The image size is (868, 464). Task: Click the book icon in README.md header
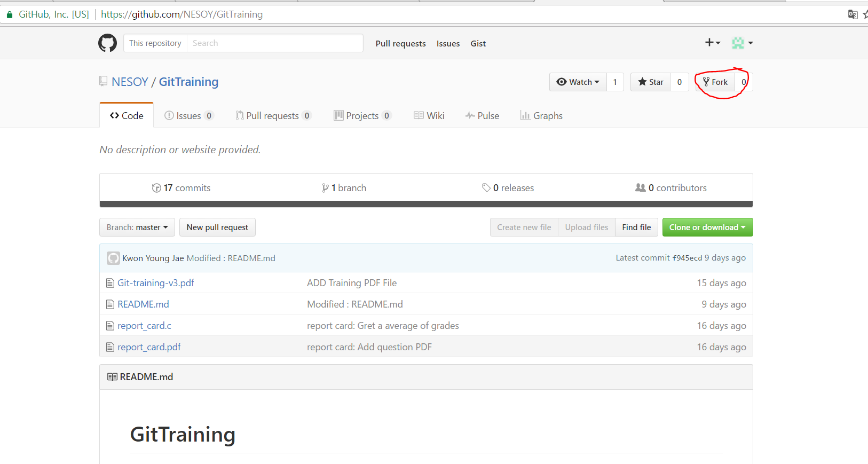pyautogui.click(x=112, y=377)
